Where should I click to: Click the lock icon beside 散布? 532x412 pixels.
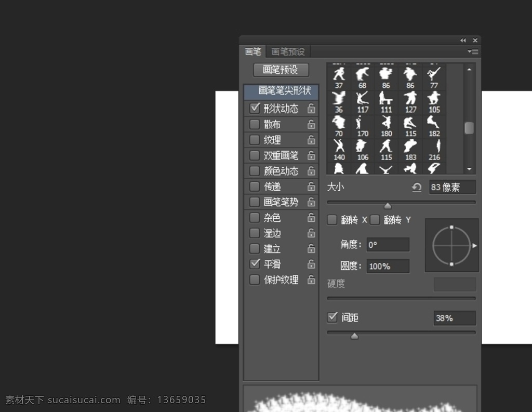pos(311,124)
